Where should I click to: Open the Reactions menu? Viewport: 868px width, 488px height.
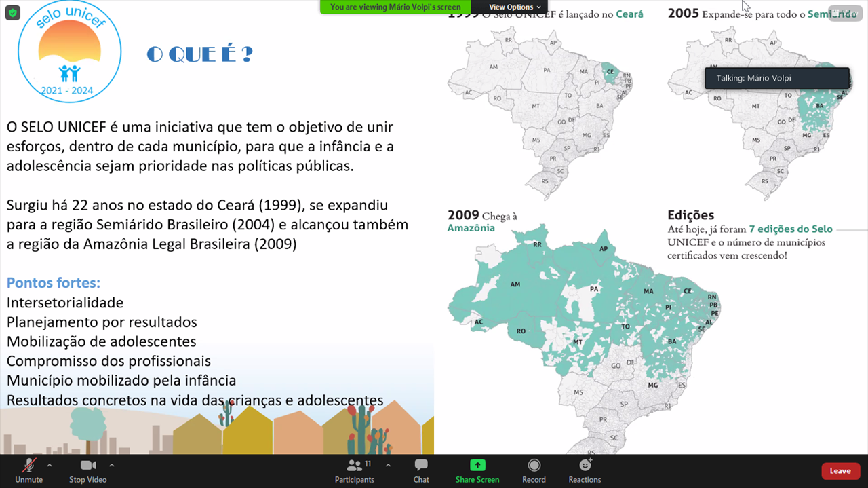pyautogui.click(x=585, y=470)
